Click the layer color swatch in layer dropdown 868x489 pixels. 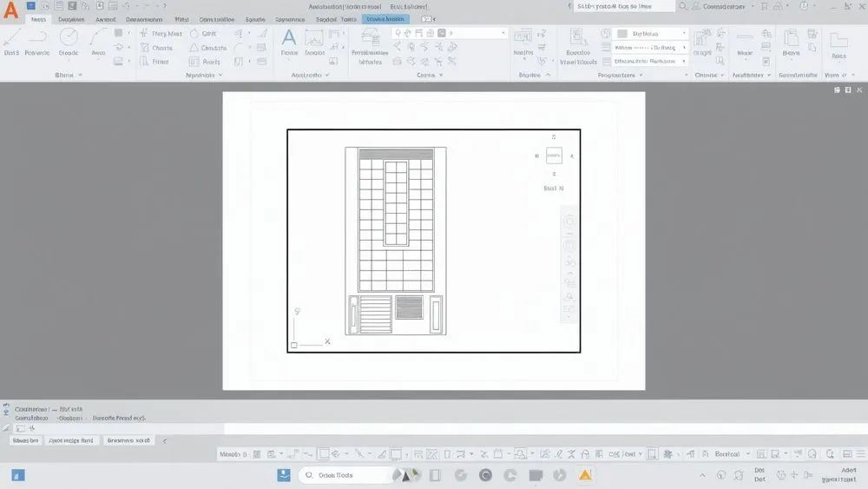[x=442, y=33]
